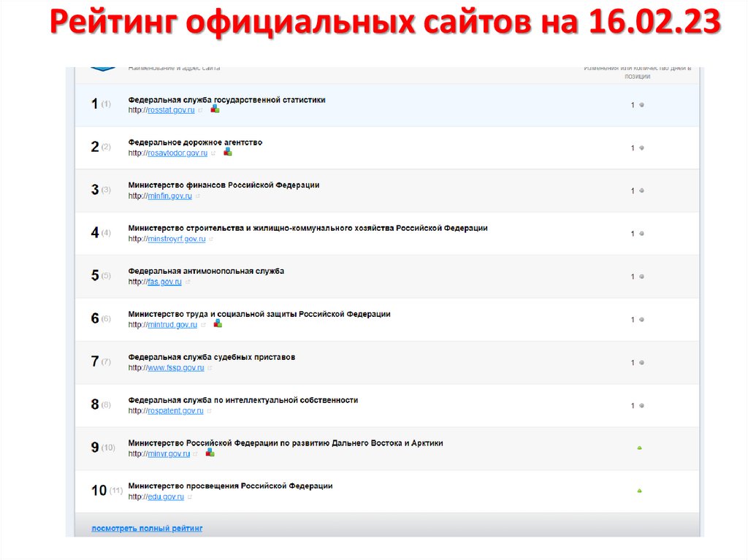Click the blocks icon beside minvr.gov.ru
The height and width of the screenshot is (560, 748).
coord(210,452)
